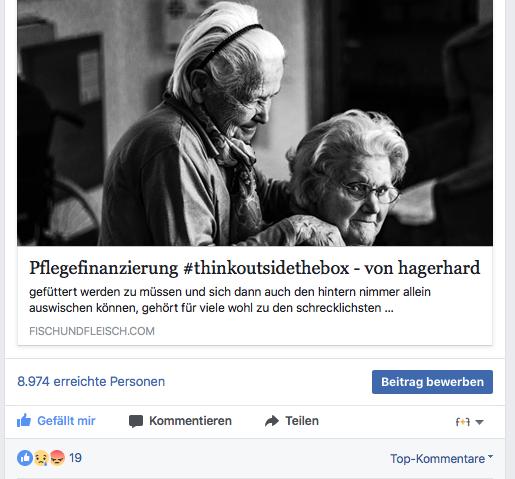
Task: Click the Gefällt mir label
Action: pos(66,421)
